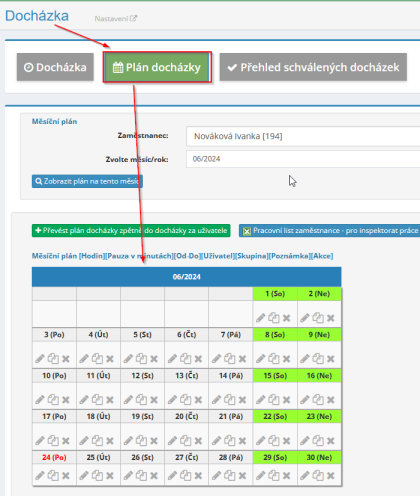Image resolution: width=420 pixels, height=496 pixels.
Task: Copy plan icon for day 5 (St)
Action: (x=141, y=359)
